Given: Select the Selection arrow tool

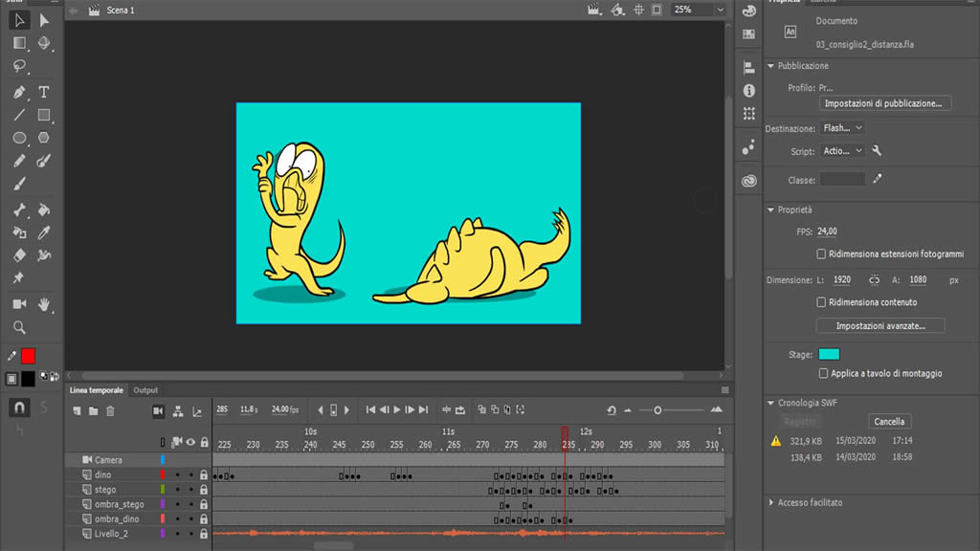Looking at the screenshot, I should 19,20.
